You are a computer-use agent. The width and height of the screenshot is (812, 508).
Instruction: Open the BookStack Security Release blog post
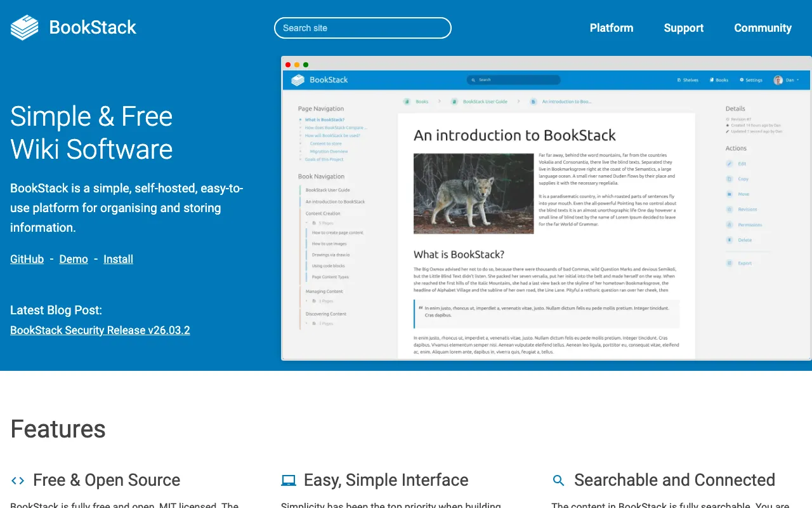(x=100, y=330)
